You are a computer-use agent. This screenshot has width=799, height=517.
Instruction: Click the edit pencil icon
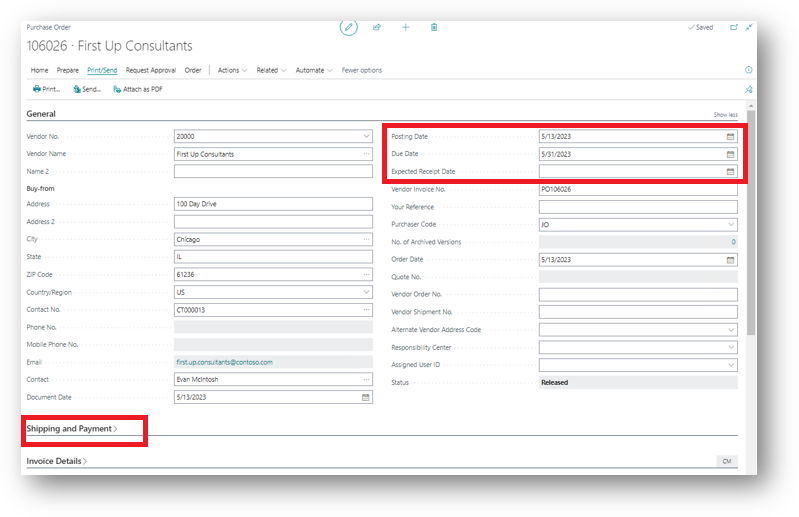tap(349, 28)
